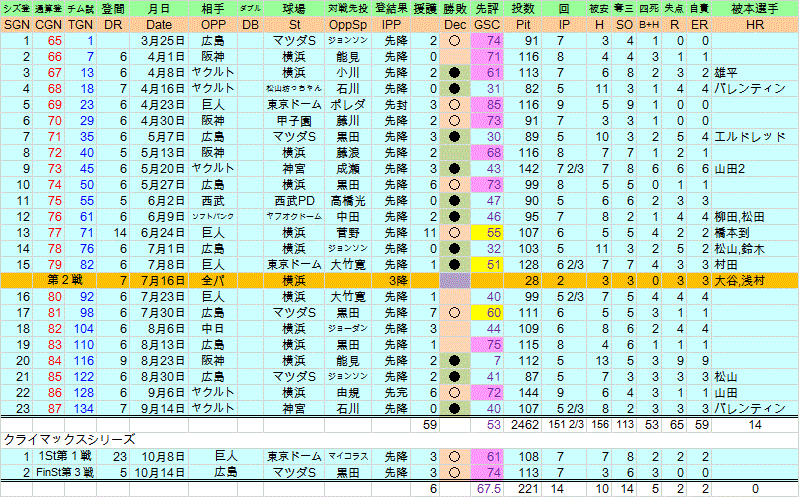
Task: Select the IPP column header
Action: click(391, 25)
